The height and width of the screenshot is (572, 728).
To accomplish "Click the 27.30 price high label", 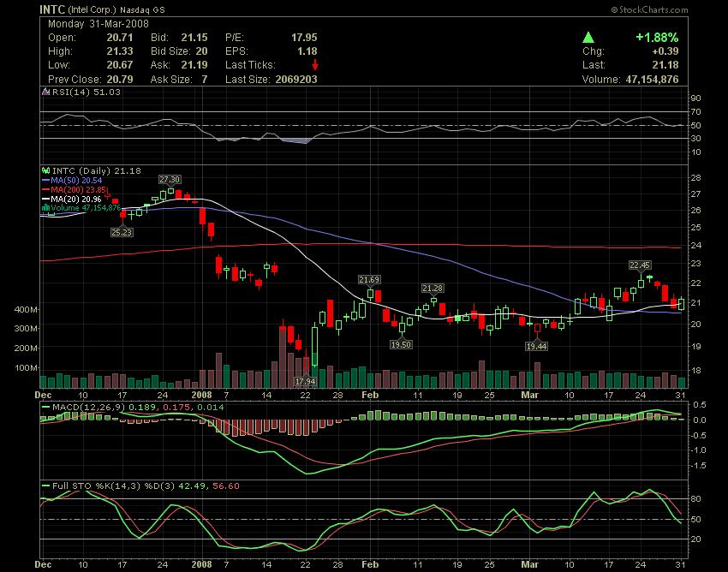I will [170, 179].
